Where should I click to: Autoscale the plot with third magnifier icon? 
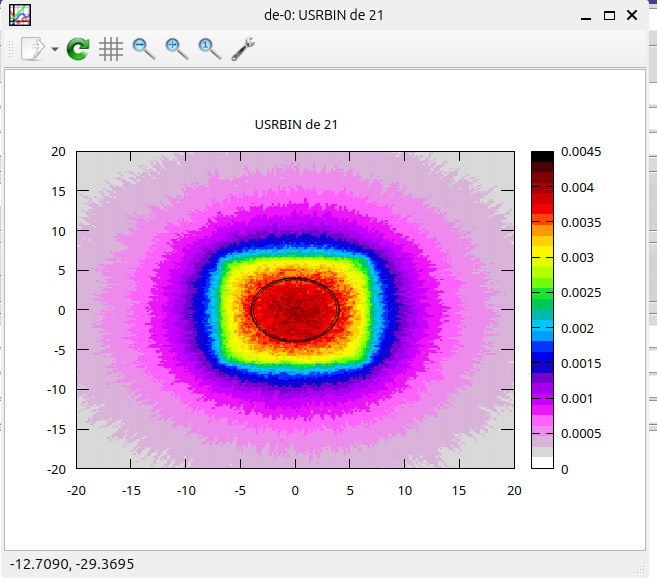209,48
